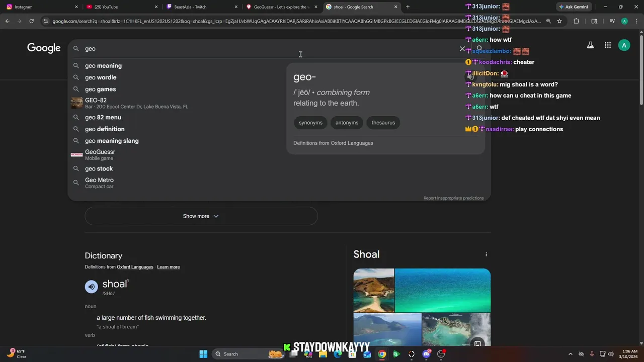Screen dimensions: 644x362
Task: Go back using the browser back arrow
Action: (x=8, y=21)
